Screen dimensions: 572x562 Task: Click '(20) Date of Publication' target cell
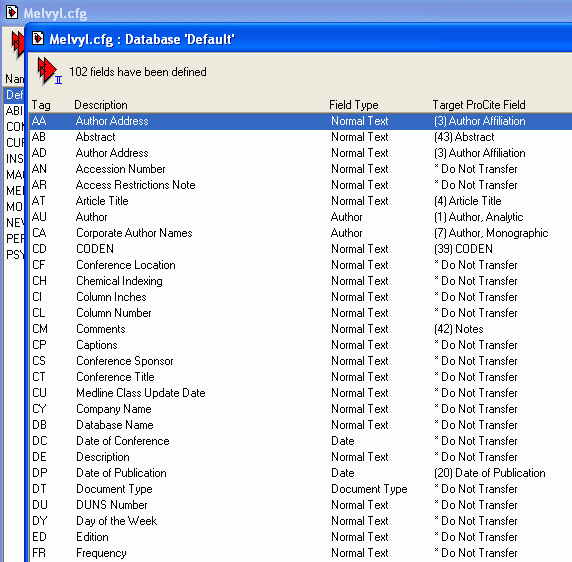point(490,473)
